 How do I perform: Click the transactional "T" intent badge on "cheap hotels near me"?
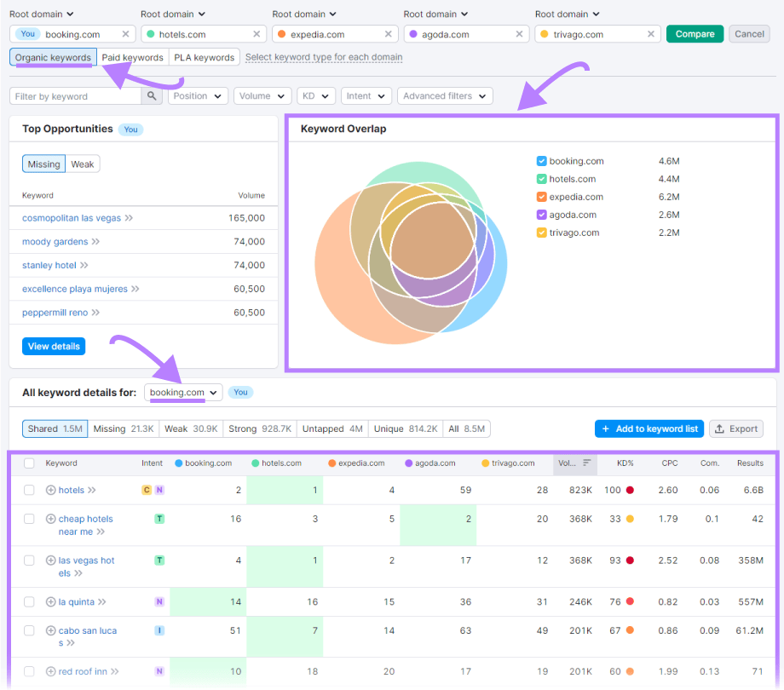[x=159, y=519]
